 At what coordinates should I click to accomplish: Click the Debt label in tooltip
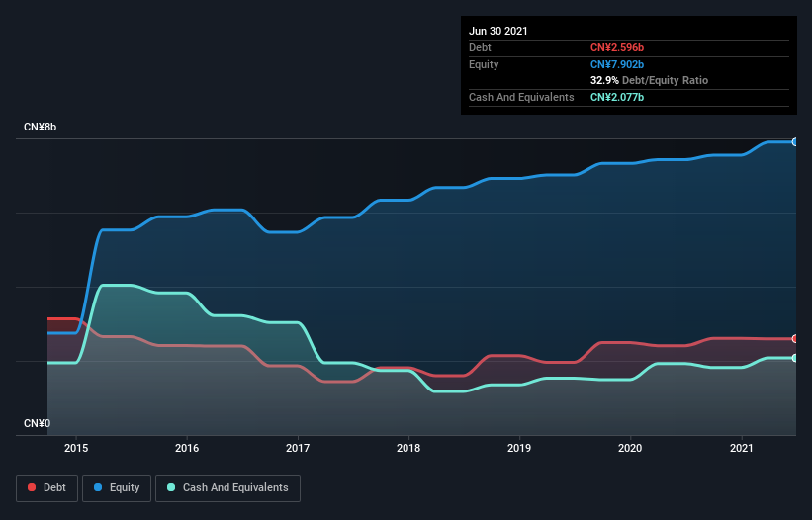pyautogui.click(x=480, y=47)
